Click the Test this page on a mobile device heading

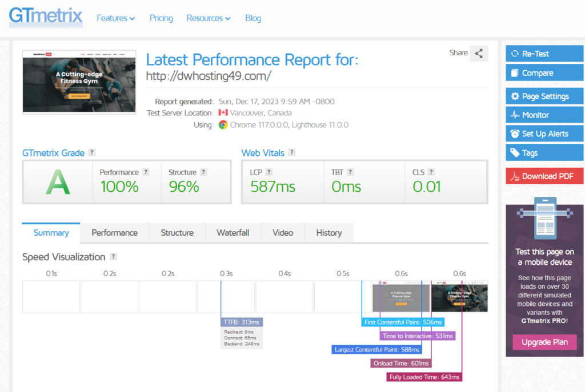coord(544,257)
